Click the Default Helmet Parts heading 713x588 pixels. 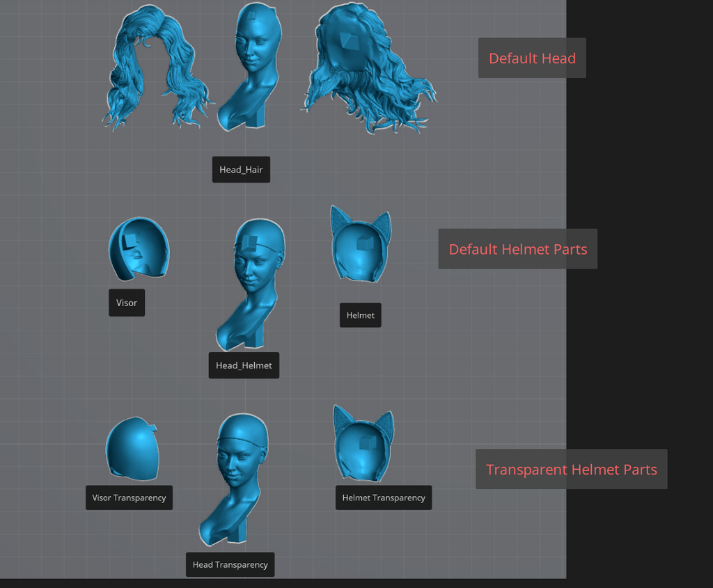click(x=518, y=249)
